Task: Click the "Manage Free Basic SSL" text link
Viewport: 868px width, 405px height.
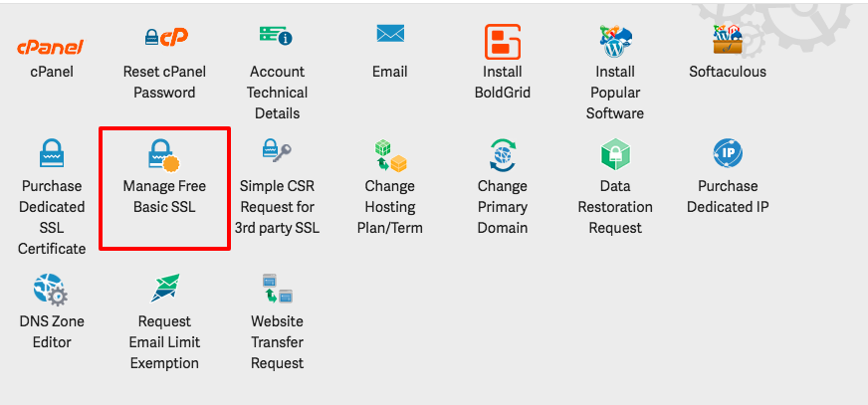Action: coord(164,197)
